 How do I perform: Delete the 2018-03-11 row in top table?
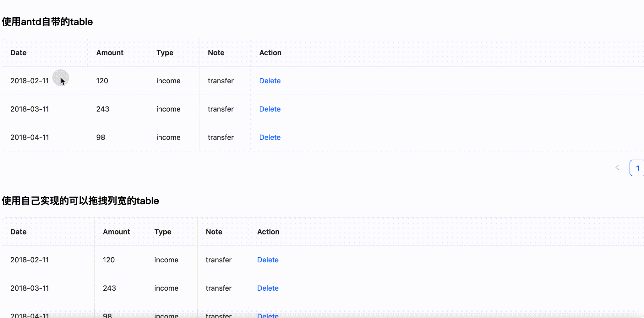coord(270,109)
